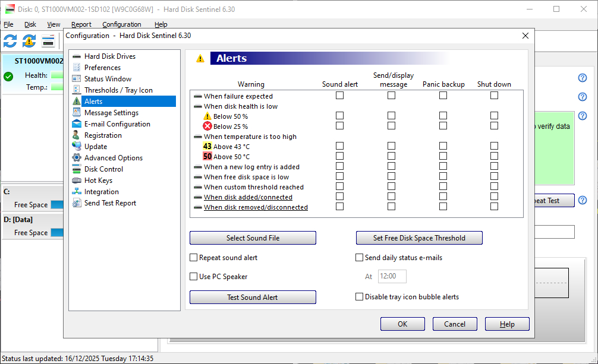
Task: Open the Report menu
Action: tap(81, 24)
